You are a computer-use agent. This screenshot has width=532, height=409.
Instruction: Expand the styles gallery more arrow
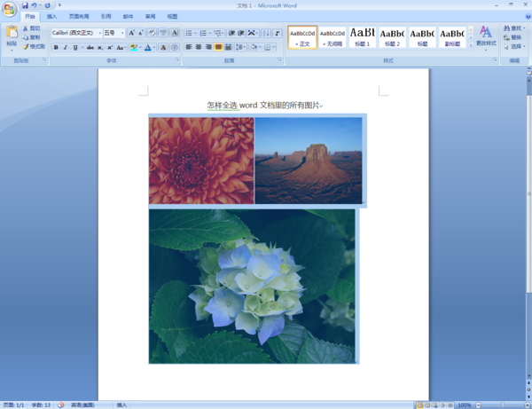coord(471,45)
